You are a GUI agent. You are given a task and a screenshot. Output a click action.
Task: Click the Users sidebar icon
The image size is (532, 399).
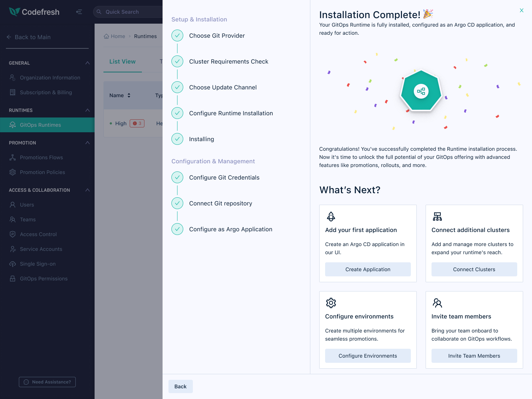tap(13, 205)
